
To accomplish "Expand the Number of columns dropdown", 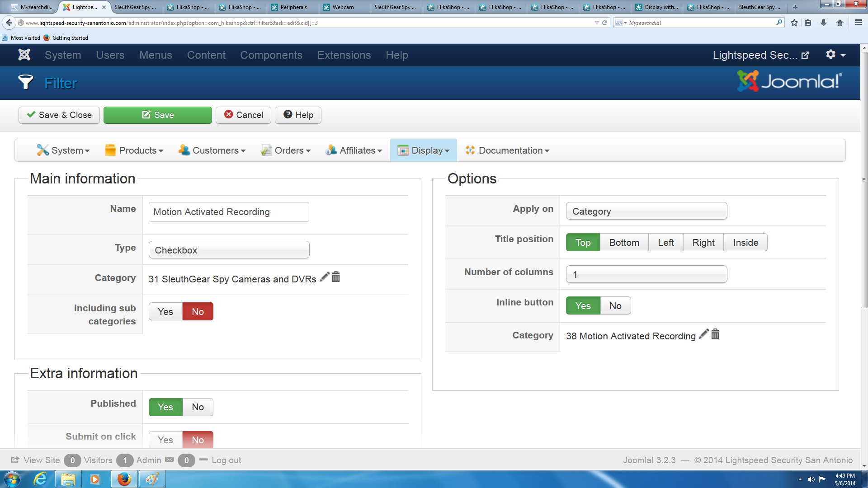I will tap(646, 274).
